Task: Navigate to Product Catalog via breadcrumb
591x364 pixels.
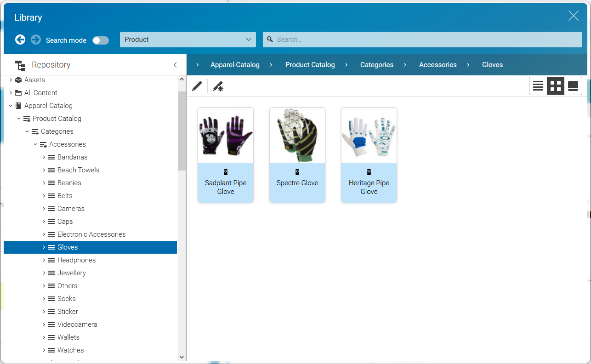Action: point(310,65)
